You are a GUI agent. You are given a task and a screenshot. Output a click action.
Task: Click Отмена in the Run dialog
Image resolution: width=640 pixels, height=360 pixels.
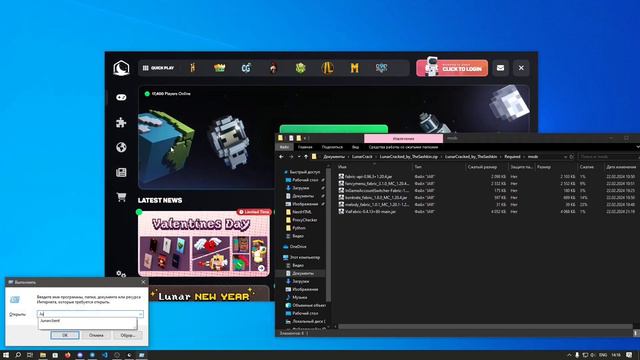pyautogui.click(x=96, y=335)
